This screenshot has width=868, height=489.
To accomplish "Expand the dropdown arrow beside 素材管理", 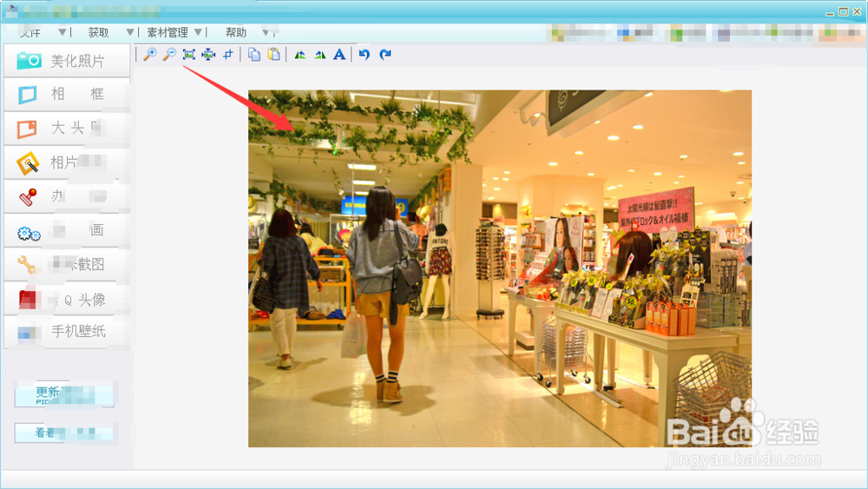I will point(198,32).
